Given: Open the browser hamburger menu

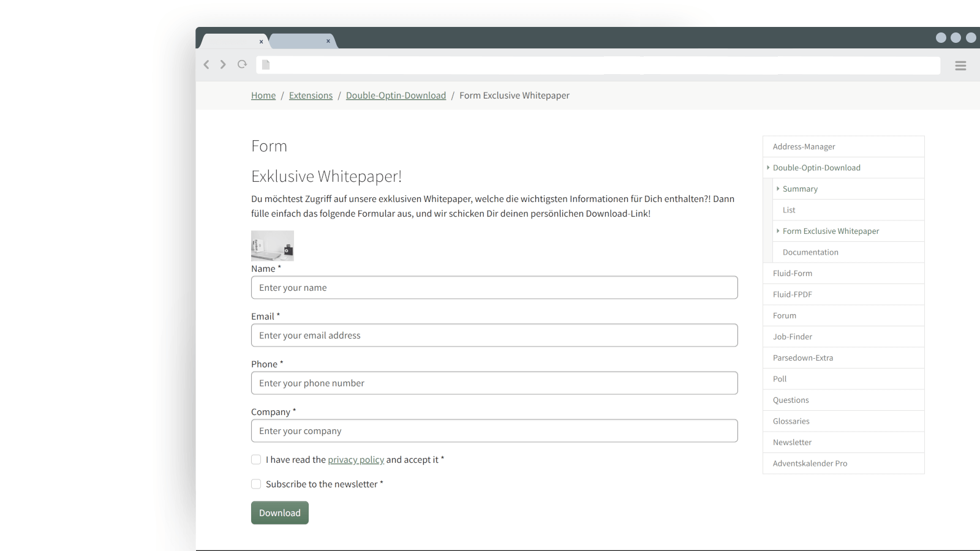Looking at the screenshot, I should 960,66.
